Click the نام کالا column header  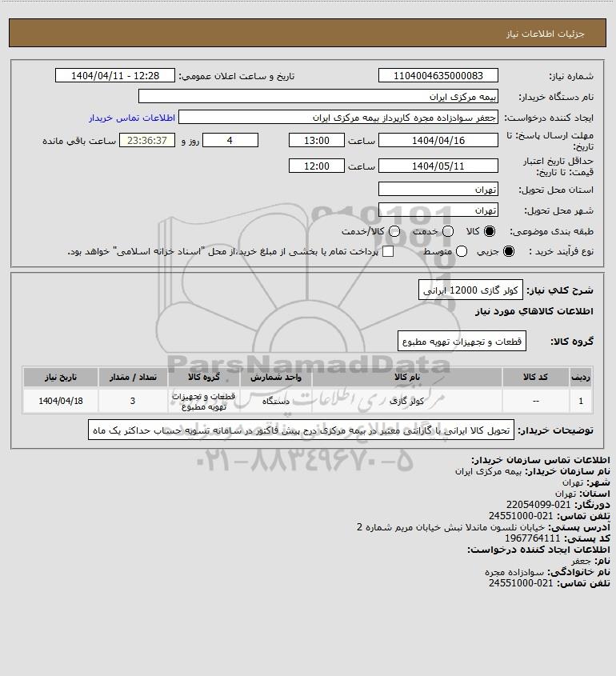(407, 377)
